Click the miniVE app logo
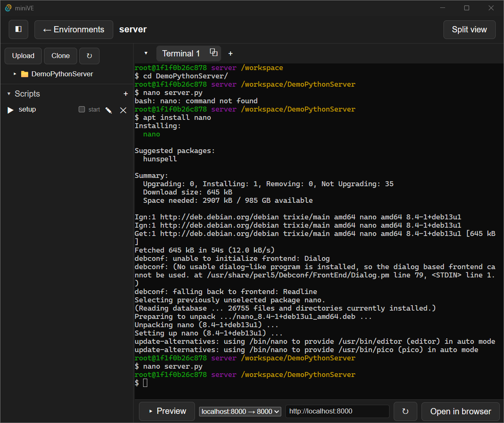 pos(8,8)
